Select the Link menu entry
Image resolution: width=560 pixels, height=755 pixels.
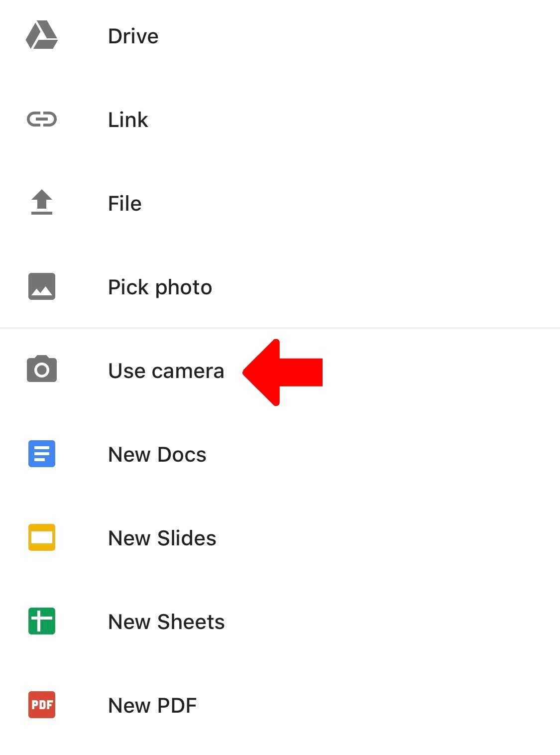click(x=280, y=120)
